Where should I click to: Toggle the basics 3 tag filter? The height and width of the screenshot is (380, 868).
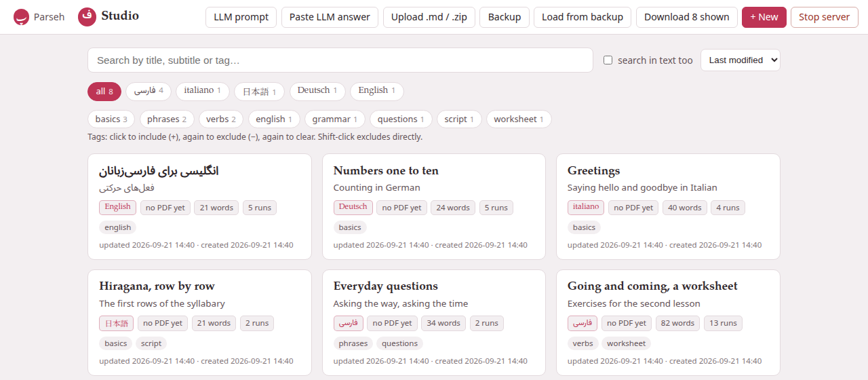[111, 119]
